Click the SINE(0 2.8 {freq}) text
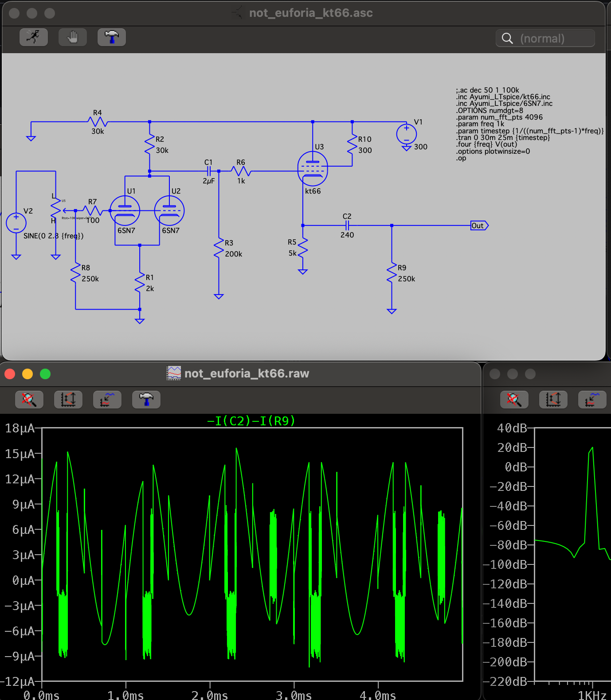Viewport: 611px width, 700px height. coord(54,236)
